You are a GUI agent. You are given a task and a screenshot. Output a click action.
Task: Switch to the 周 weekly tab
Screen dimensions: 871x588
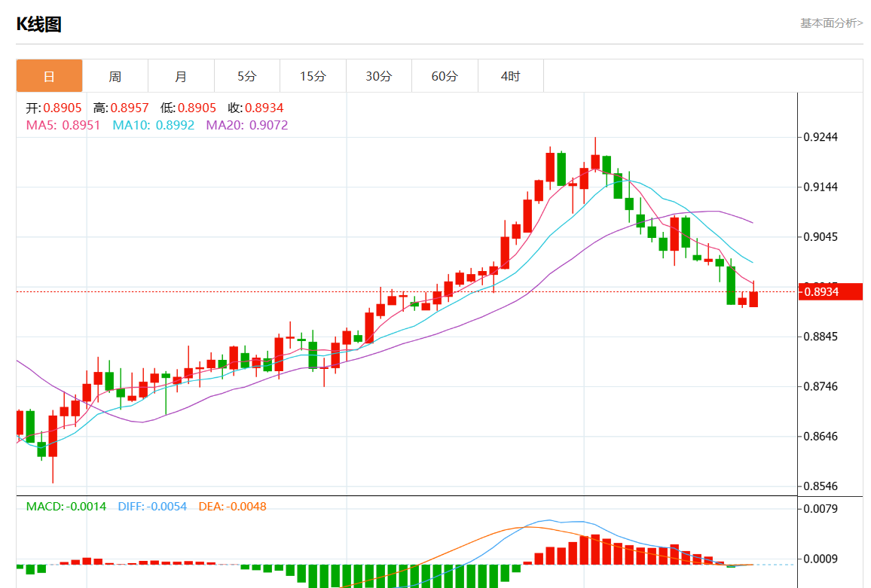coord(115,76)
